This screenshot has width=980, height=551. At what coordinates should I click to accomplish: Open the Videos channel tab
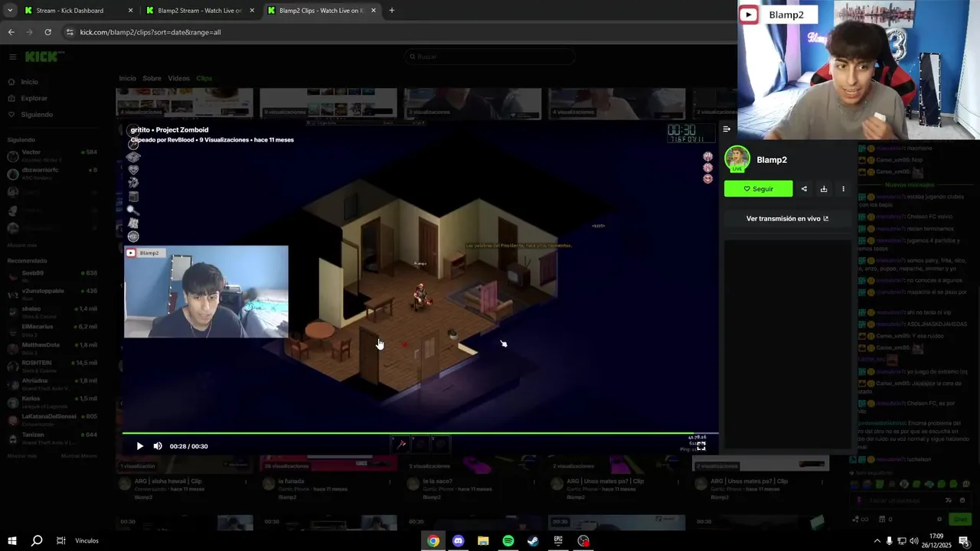click(x=178, y=78)
